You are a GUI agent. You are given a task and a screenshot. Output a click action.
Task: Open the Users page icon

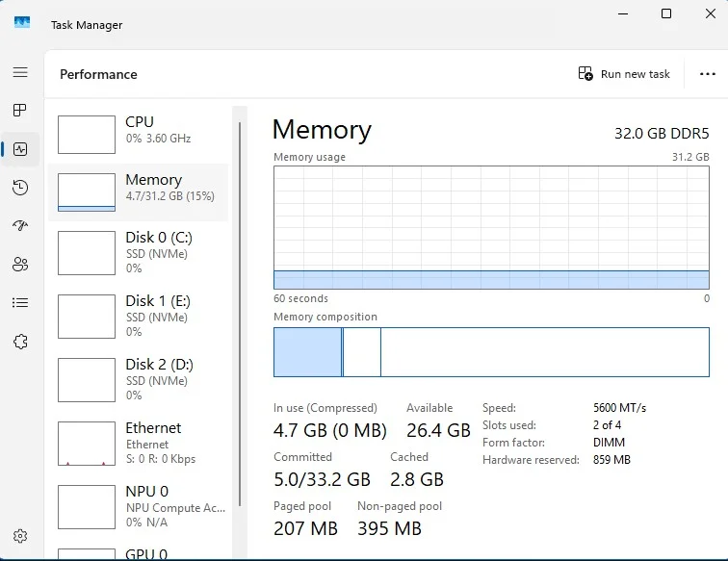[x=20, y=264]
